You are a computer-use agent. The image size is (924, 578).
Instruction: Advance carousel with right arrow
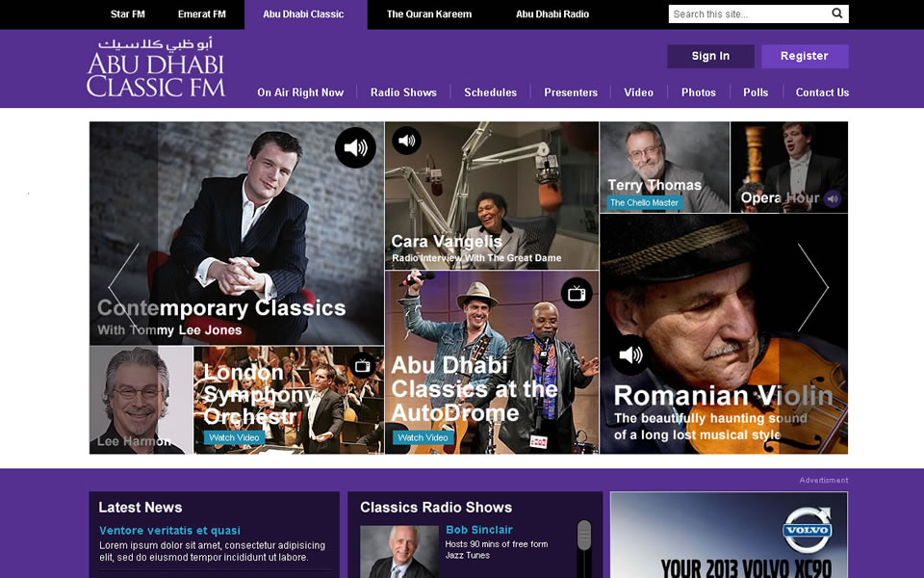pyautogui.click(x=813, y=287)
